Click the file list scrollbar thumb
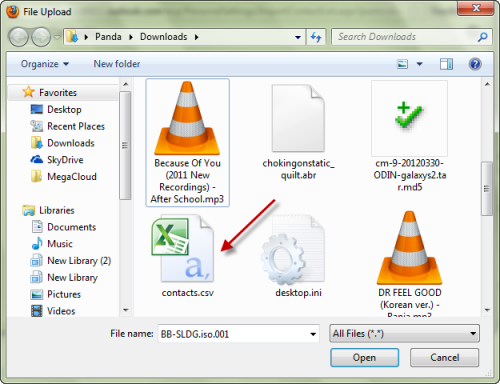Image resolution: width=500 pixels, height=384 pixels. [x=487, y=189]
